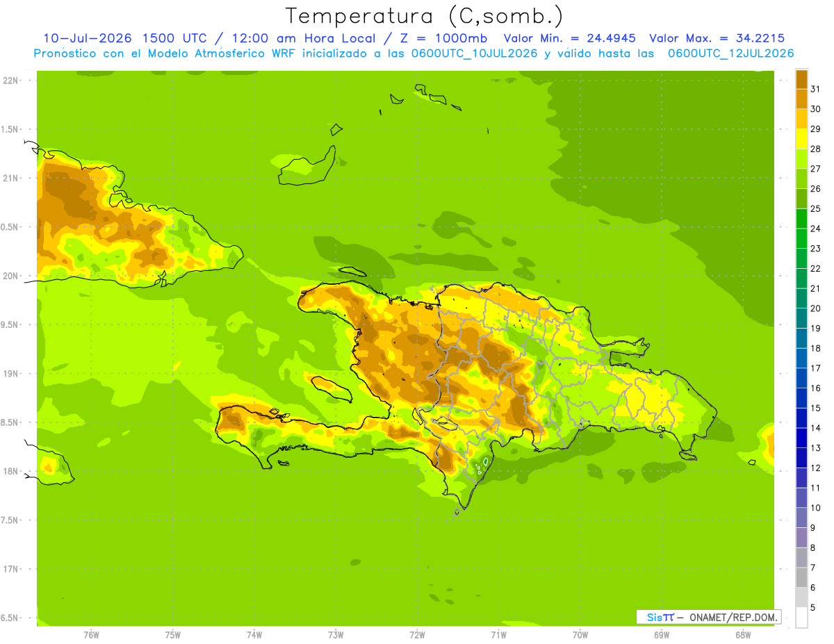Click the legend value label '12'
The width and height of the screenshot is (834, 644).
coord(815,468)
